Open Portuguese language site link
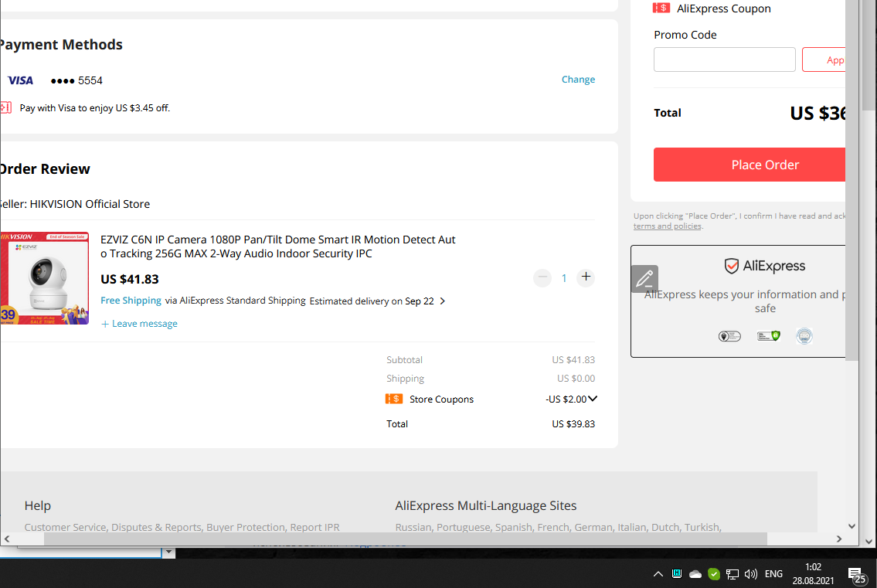This screenshot has height=588, width=877. pyautogui.click(x=463, y=527)
